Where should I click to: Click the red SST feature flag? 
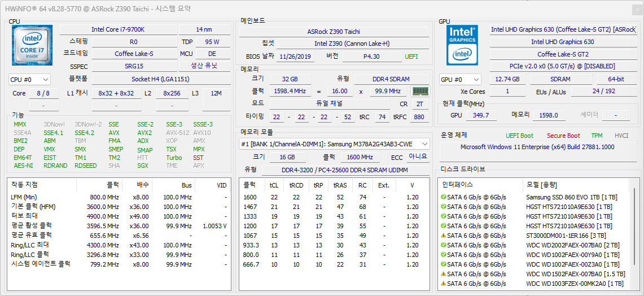[x=198, y=158]
